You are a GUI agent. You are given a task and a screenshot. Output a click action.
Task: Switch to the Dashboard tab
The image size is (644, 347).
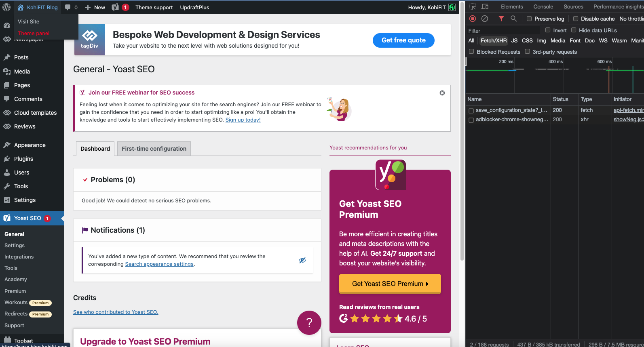pos(95,149)
